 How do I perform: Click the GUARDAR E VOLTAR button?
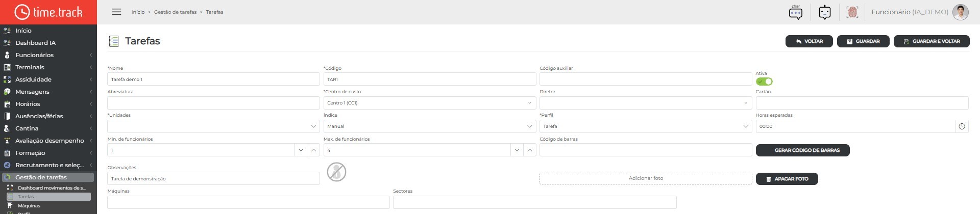coord(932,41)
